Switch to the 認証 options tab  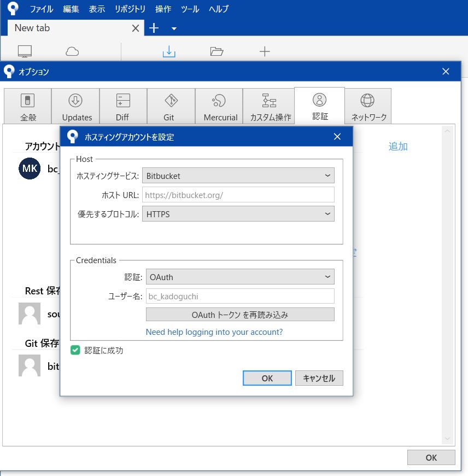pyautogui.click(x=319, y=106)
